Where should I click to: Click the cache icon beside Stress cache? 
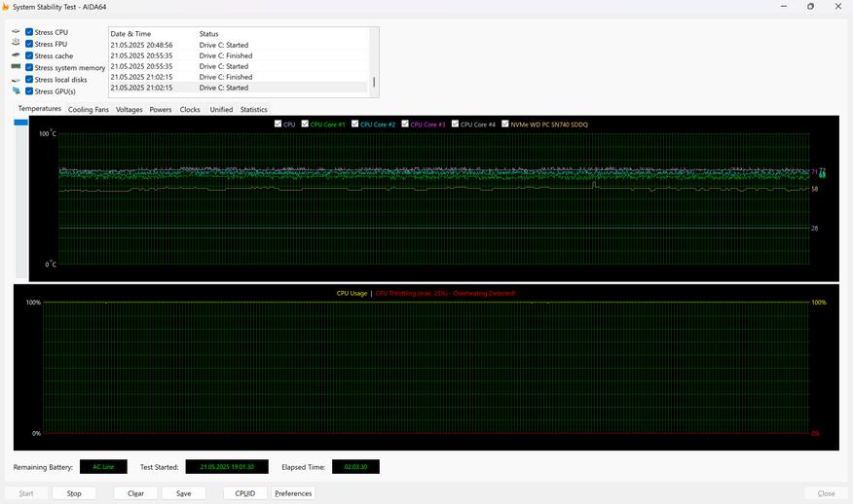pos(16,55)
